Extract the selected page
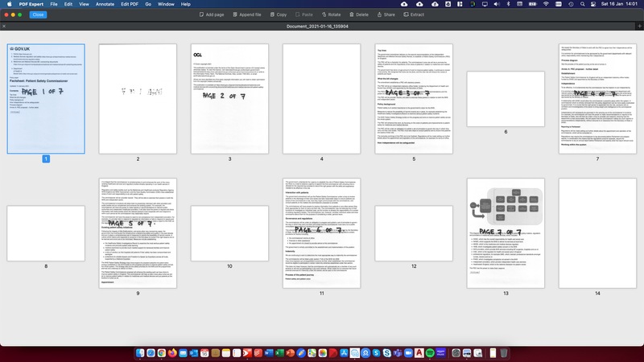Image resolution: width=644 pixels, height=362 pixels. click(414, 14)
